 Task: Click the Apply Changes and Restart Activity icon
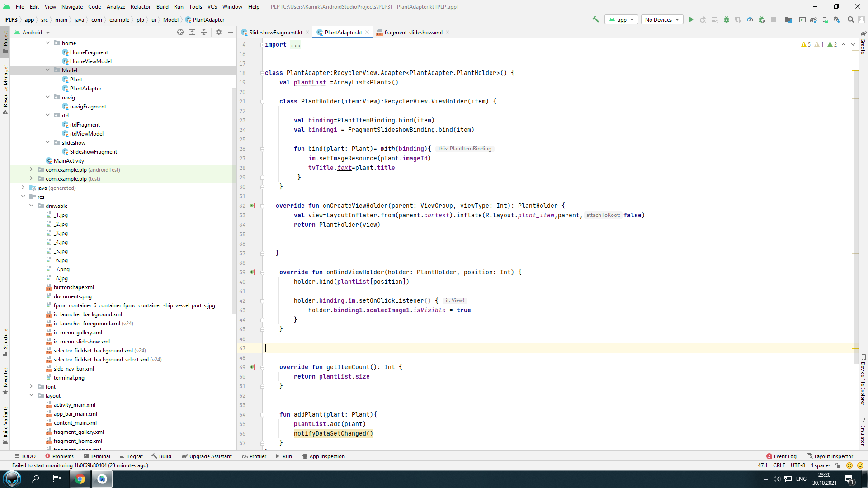[703, 19]
